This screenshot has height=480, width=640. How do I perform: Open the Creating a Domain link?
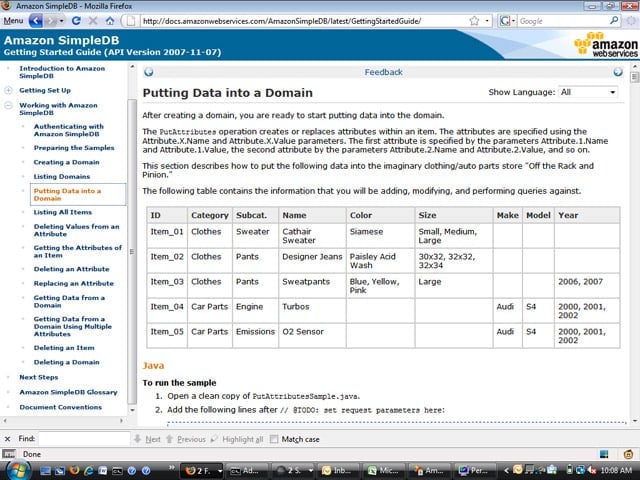pos(66,162)
